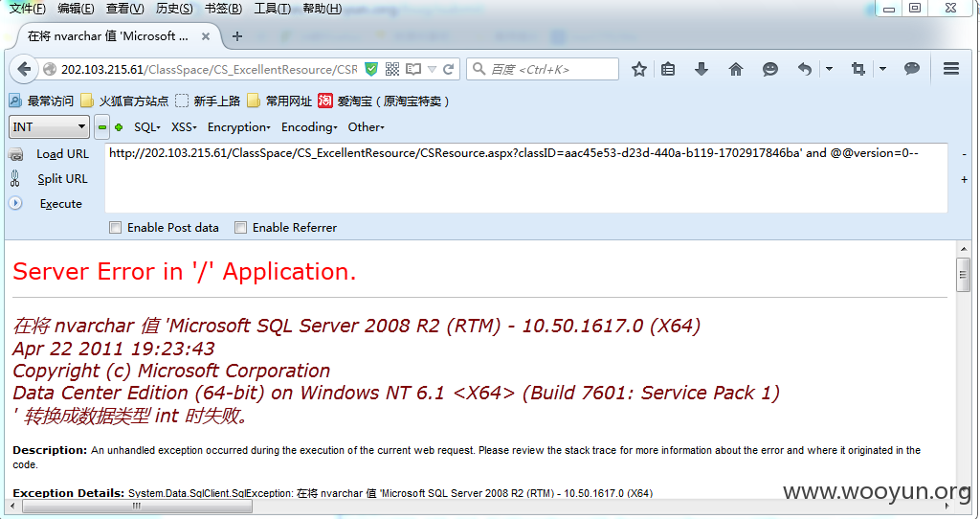
Task: Click the screenshot crop tool icon
Action: [x=858, y=69]
